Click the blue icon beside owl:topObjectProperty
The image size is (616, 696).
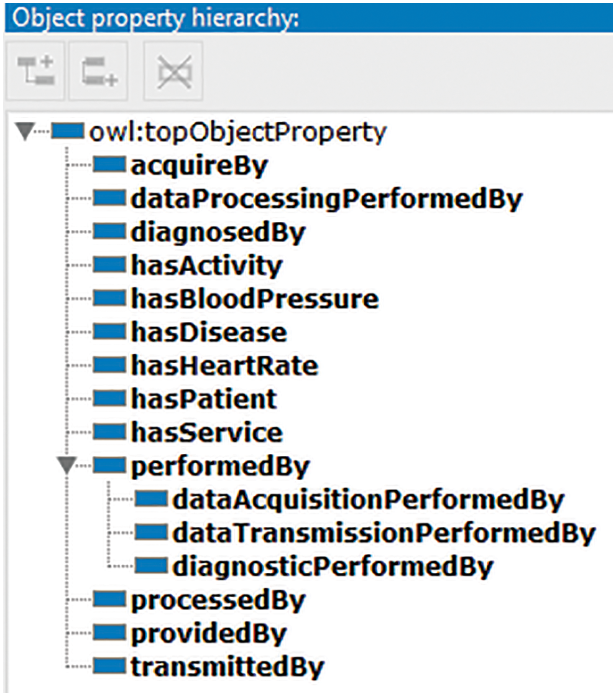coord(68,132)
